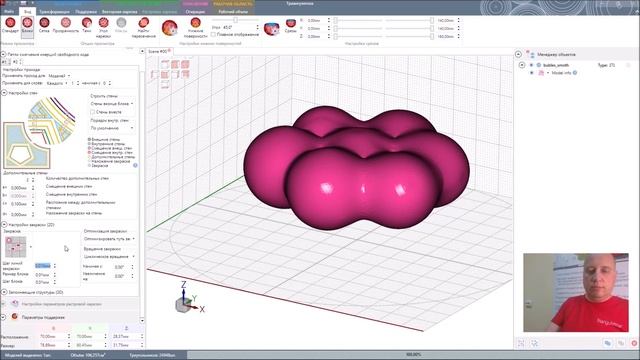Open the Применить для слоев Каждого dropdown

(x=57, y=83)
